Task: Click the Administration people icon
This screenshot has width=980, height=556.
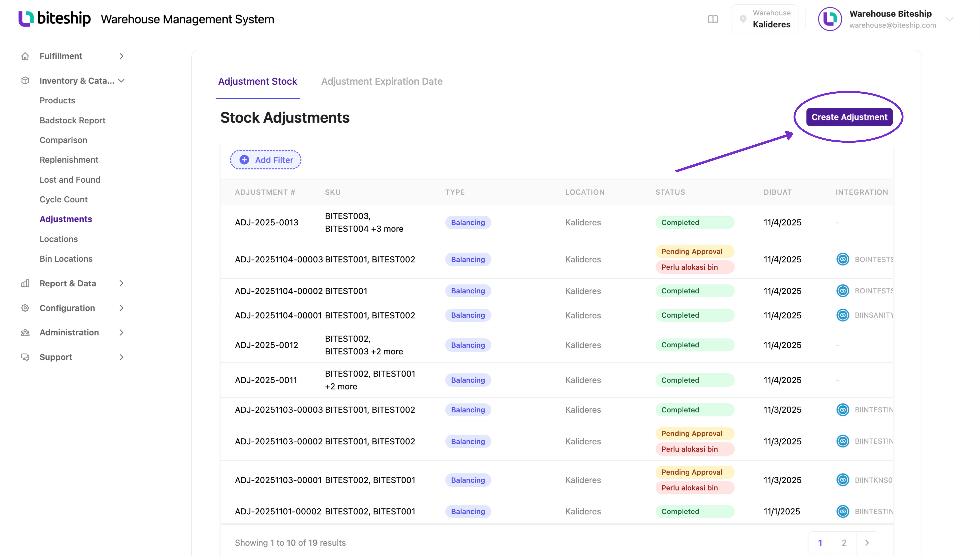Action: coord(25,333)
